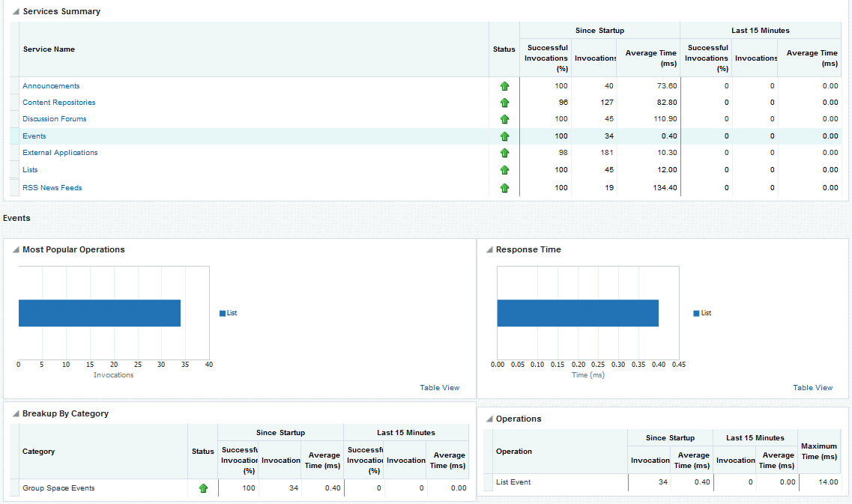Click the Events row green status icon
Screen dimensions: 852x504
point(504,136)
